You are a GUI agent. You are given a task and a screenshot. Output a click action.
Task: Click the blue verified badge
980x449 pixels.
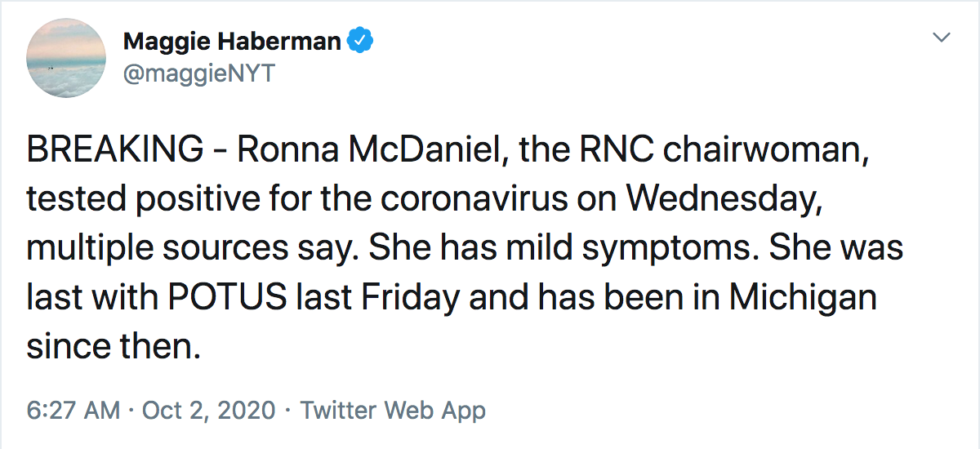pos(361,41)
